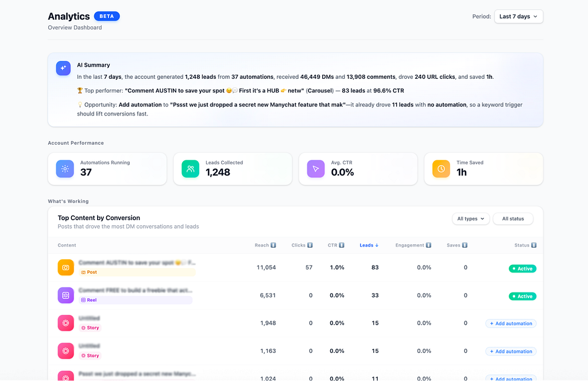Sort by the Engagement column header

click(413, 245)
